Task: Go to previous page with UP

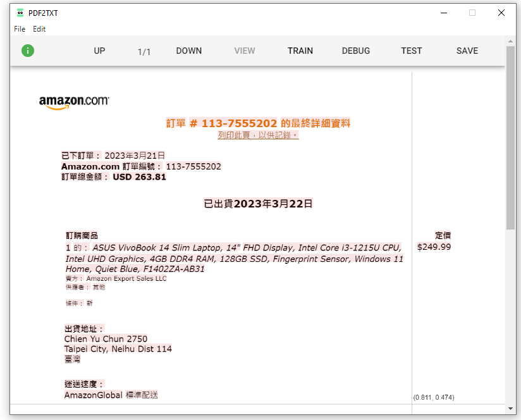Action: point(99,51)
